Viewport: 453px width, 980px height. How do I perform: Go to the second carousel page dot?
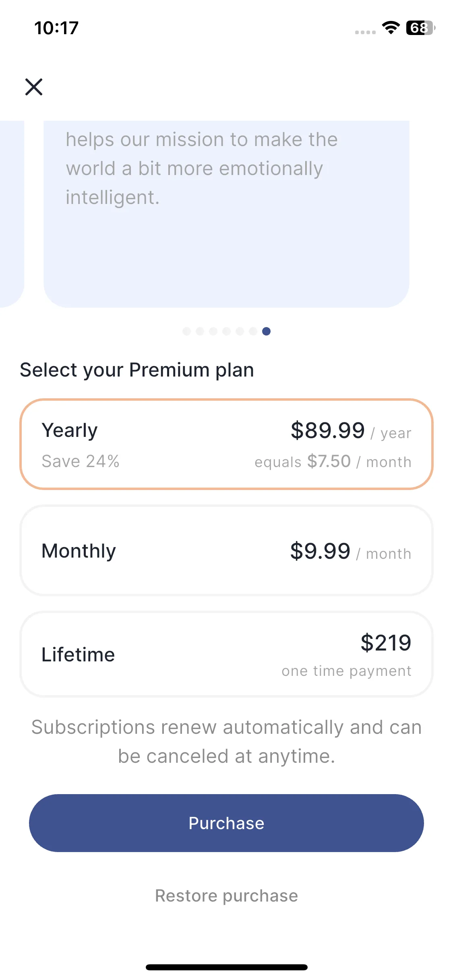(x=200, y=331)
